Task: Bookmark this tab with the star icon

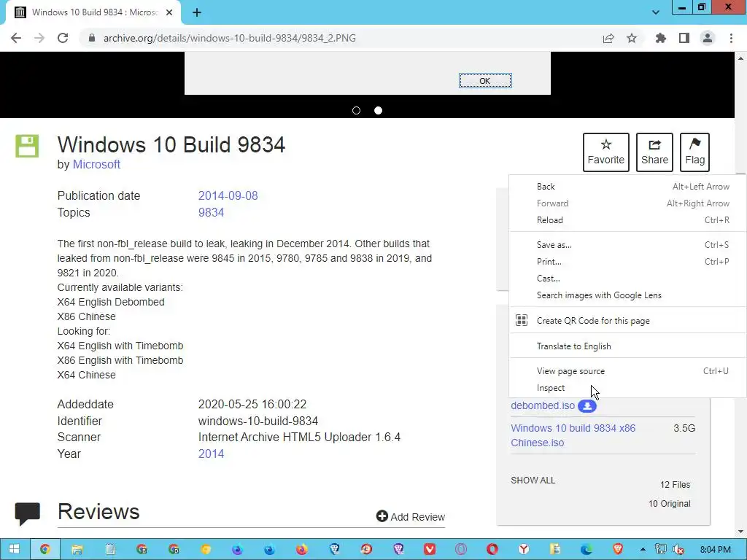Action: click(x=632, y=38)
